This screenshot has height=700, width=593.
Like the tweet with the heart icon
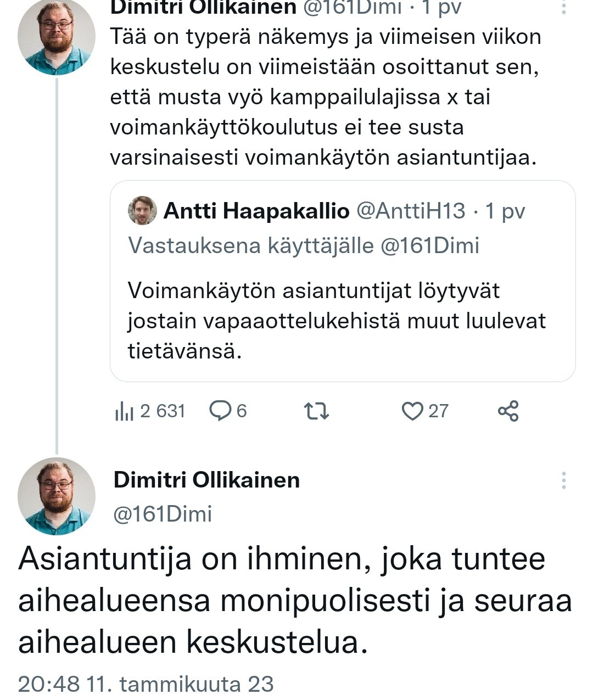[412, 411]
